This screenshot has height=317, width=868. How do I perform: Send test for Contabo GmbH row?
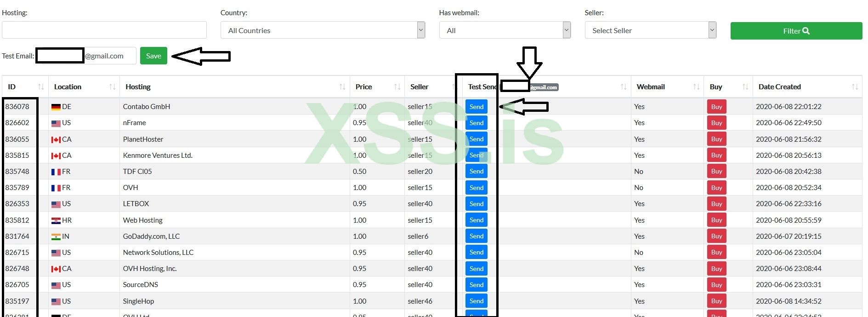(477, 107)
